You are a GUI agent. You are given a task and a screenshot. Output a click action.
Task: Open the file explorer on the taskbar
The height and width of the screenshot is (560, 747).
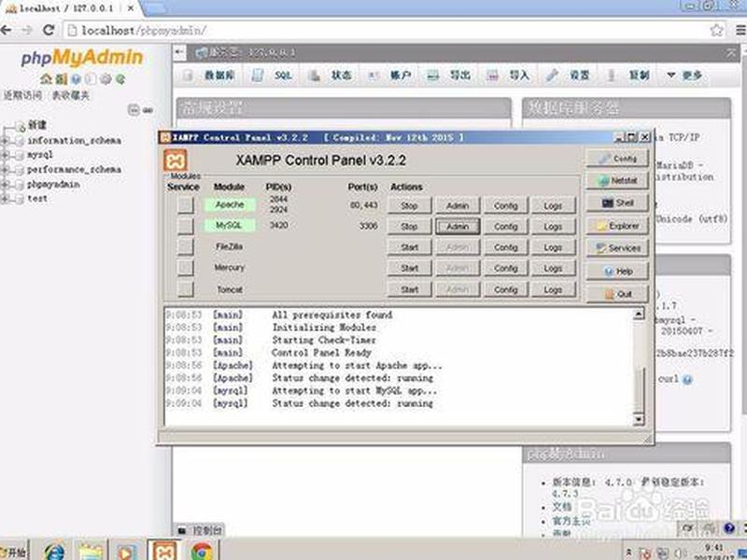91,552
